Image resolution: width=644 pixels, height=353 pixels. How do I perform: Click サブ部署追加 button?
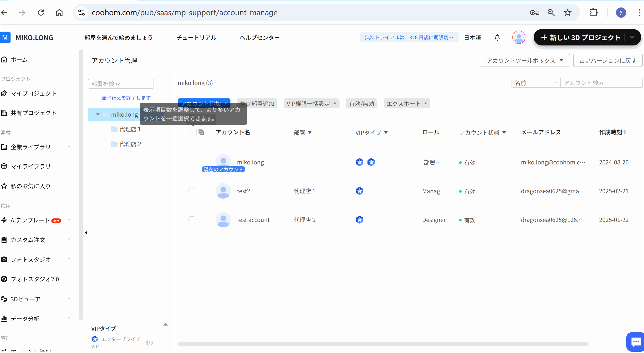point(257,104)
